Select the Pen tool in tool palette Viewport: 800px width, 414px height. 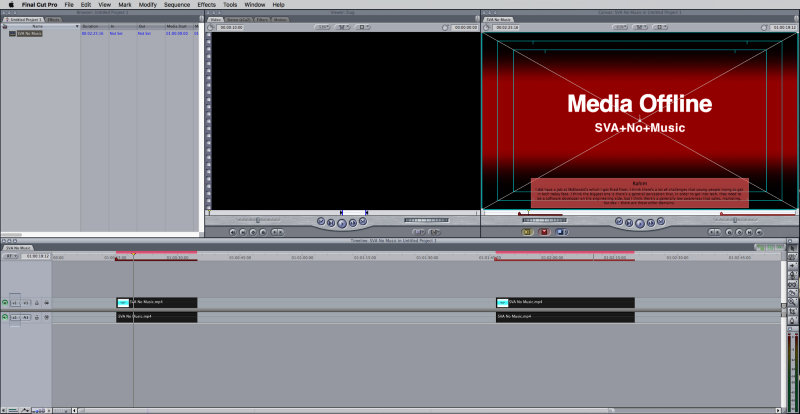click(x=792, y=320)
